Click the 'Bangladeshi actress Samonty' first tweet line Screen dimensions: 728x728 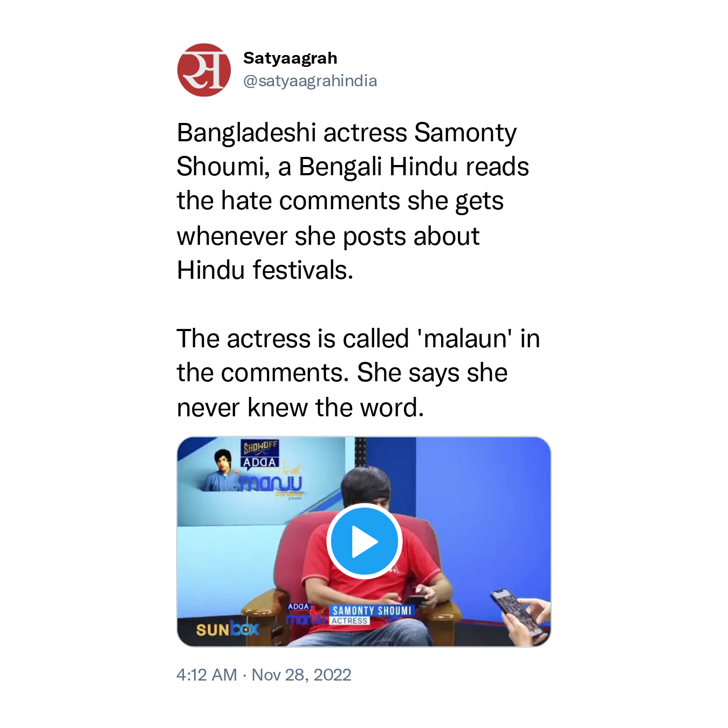point(347,133)
